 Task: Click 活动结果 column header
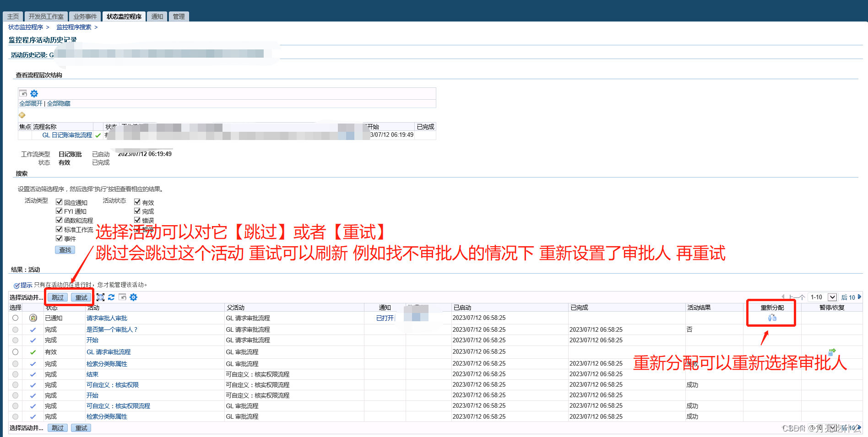point(699,308)
